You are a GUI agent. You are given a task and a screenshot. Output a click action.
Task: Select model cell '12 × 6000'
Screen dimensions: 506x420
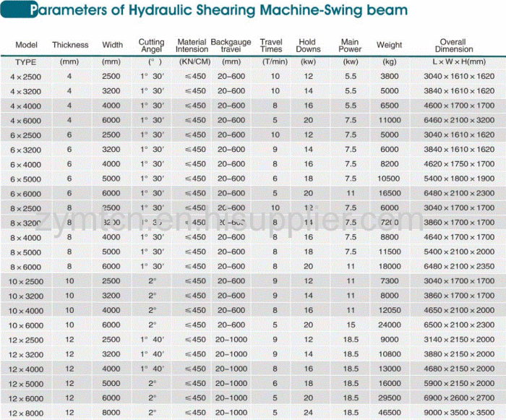26,399
